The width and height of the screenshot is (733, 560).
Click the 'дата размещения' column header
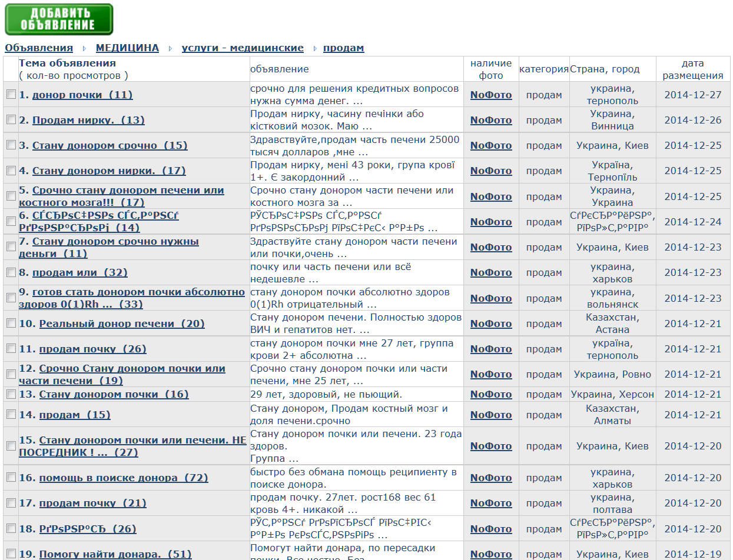click(692, 69)
